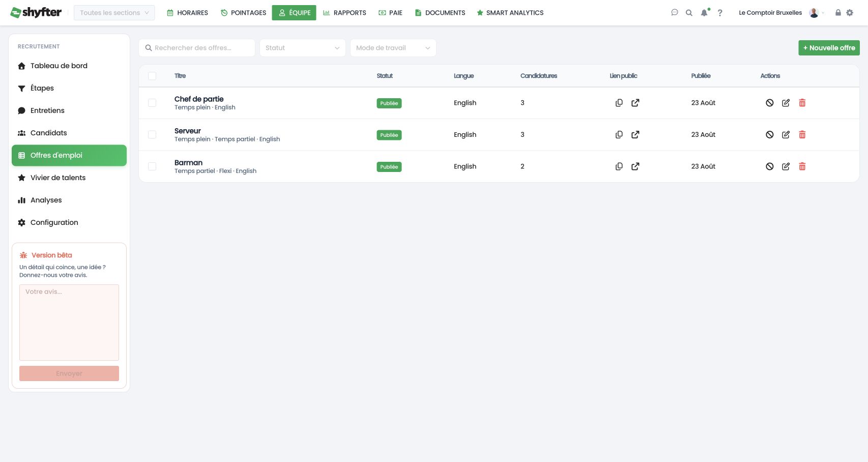
Task: Unpublish the Serveur offer
Action: (770, 135)
